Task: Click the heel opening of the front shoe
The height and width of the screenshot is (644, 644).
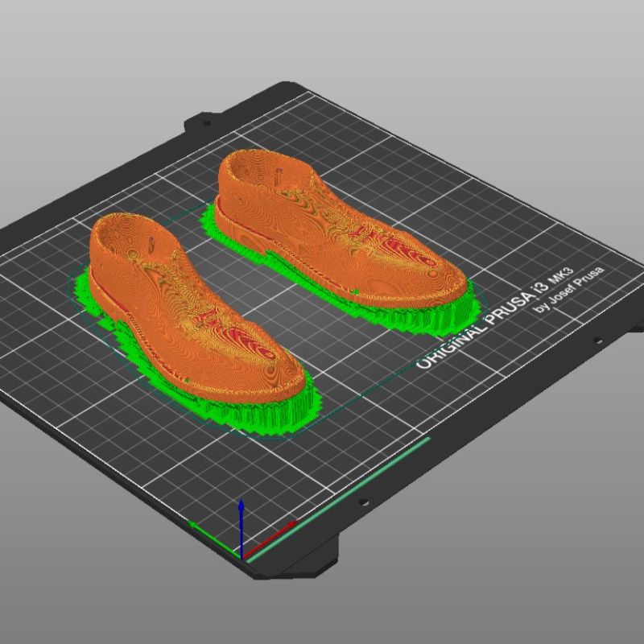Action: 129,235
